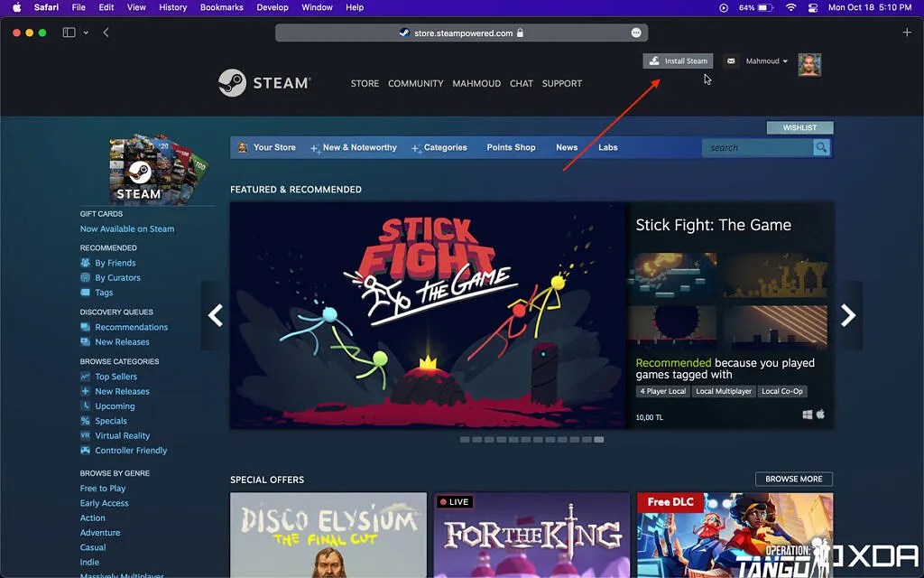This screenshot has width=924, height=578.
Task: Click the Tags icon under Recommended
Action: 86,292
